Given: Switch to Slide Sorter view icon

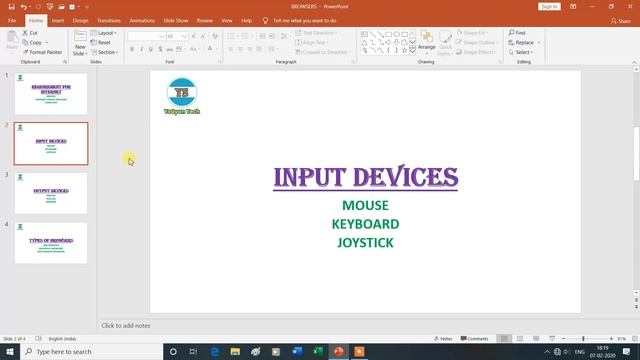Looking at the screenshot, I should (x=520, y=339).
